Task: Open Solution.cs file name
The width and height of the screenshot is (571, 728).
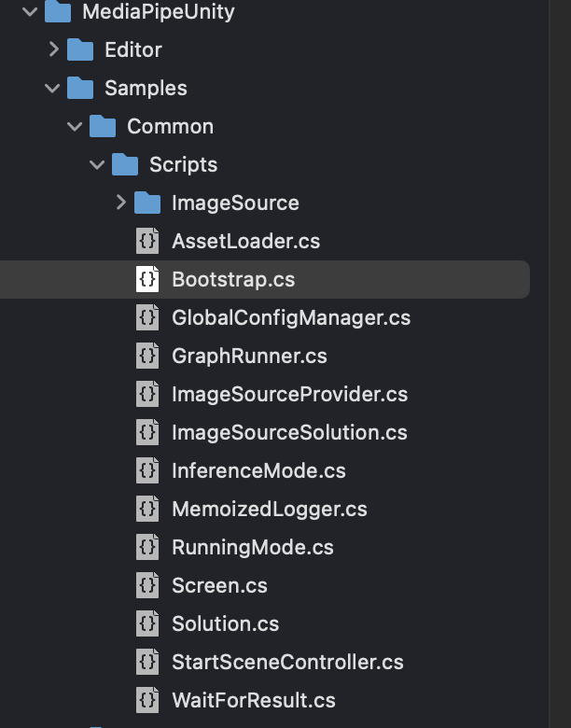Action: click(x=225, y=623)
